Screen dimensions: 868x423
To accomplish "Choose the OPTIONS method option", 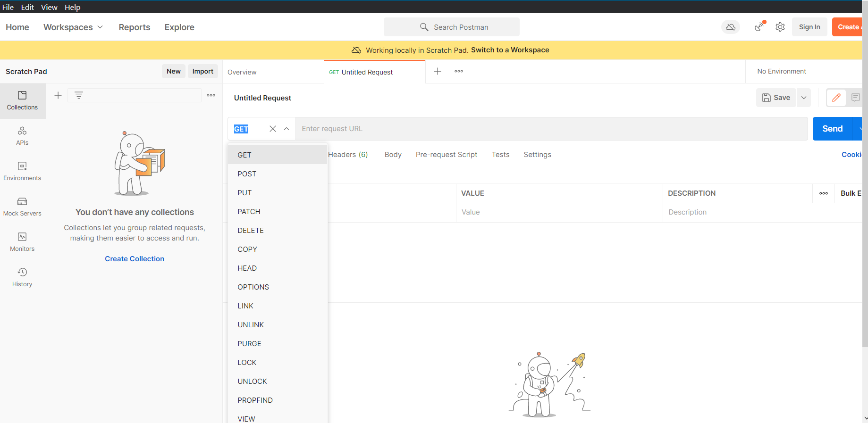I will 278,287.
